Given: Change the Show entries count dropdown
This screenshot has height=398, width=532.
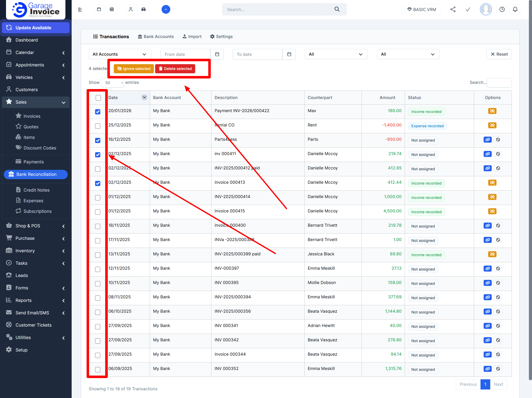Looking at the screenshot, I should 113,83.
